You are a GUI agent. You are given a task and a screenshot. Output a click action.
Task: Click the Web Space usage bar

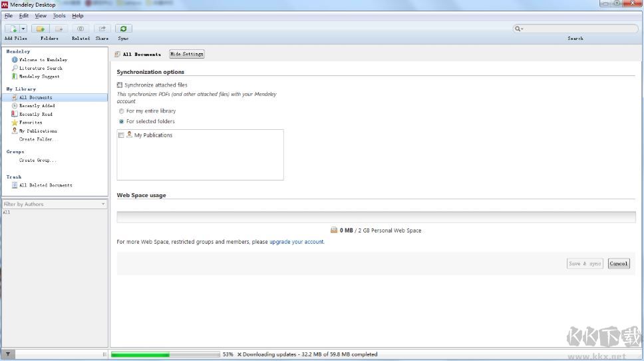376,216
